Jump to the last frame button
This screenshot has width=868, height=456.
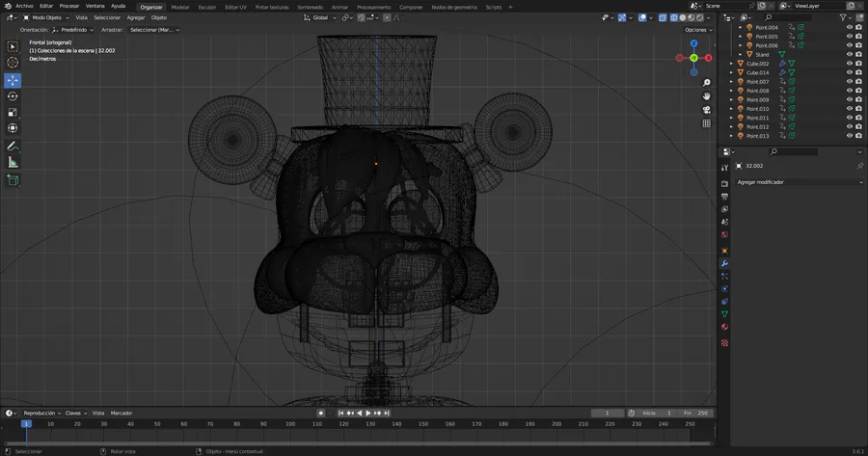pos(387,413)
